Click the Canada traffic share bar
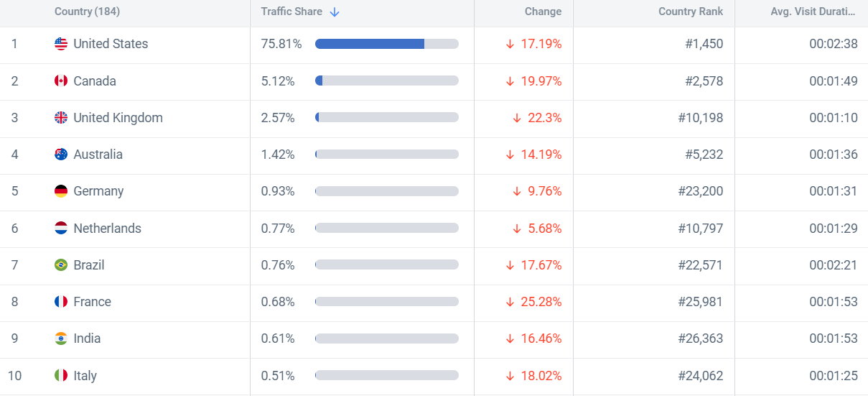Screen dimensions: 868x396 tap(386, 81)
